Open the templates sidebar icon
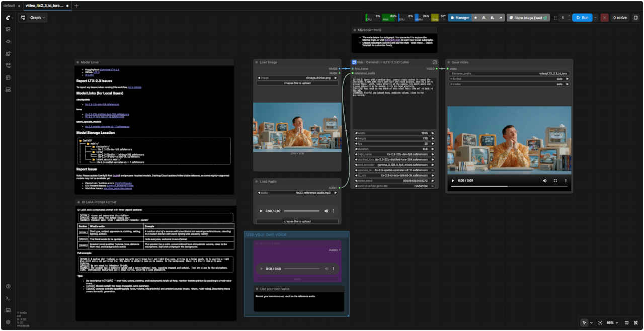 8,77
